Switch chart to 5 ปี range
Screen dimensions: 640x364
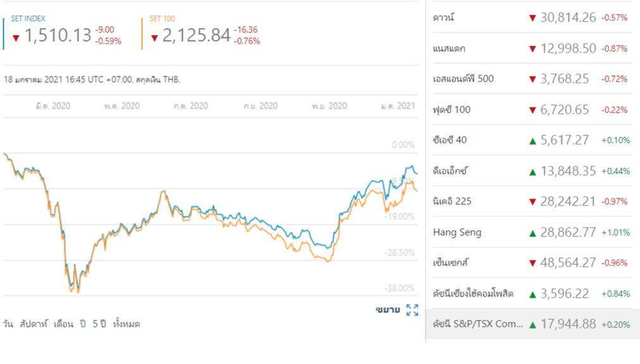[x=99, y=324]
